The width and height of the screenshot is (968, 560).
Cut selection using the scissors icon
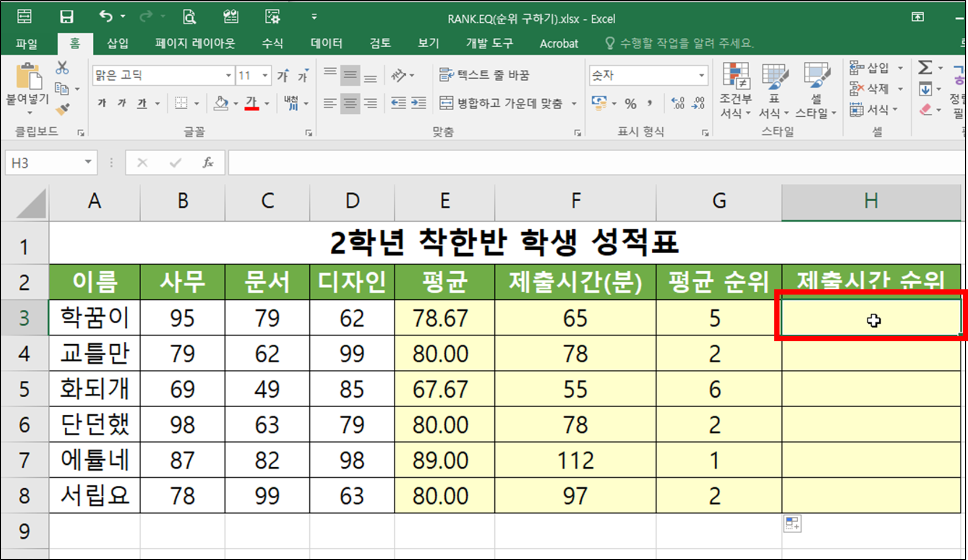tap(62, 68)
